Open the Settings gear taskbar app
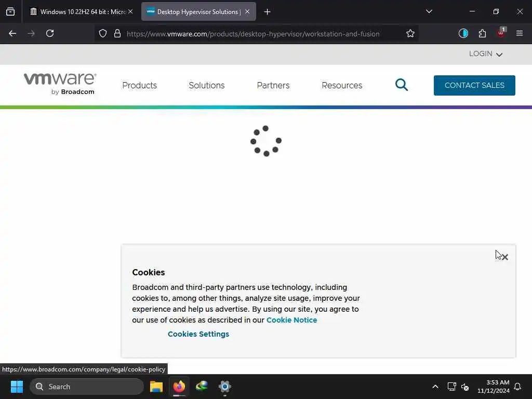This screenshot has height=399, width=532. (x=224, y=387)
